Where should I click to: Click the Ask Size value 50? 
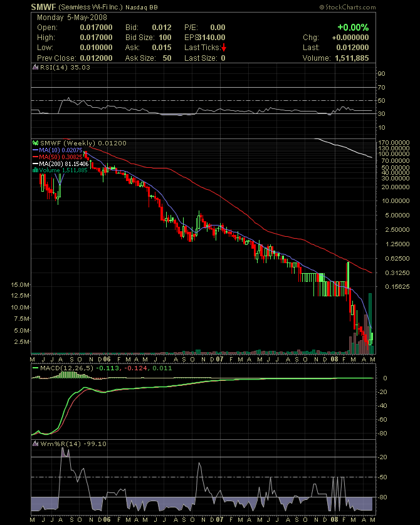click(167, 58)
